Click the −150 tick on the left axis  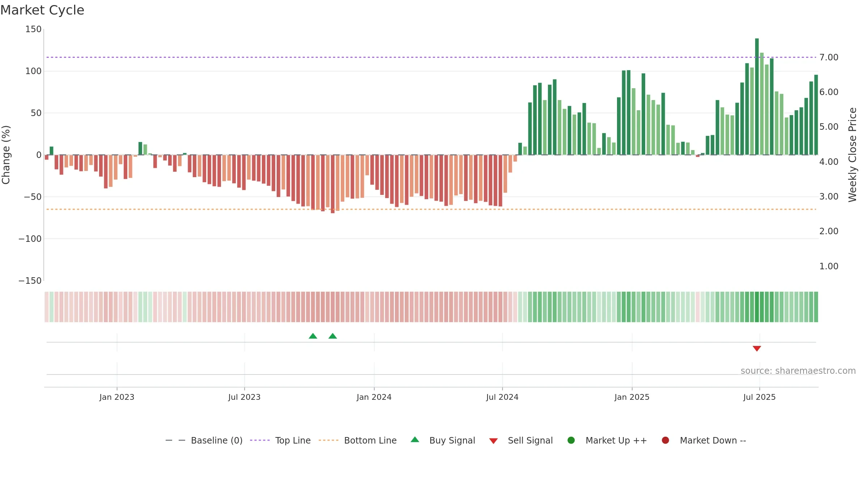[x=30, y=281]
